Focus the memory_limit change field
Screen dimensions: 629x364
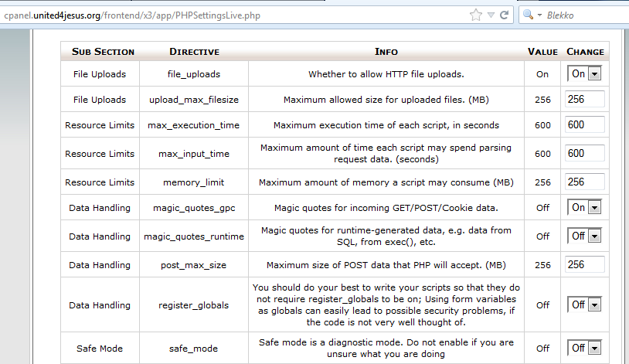click(585, 182)
